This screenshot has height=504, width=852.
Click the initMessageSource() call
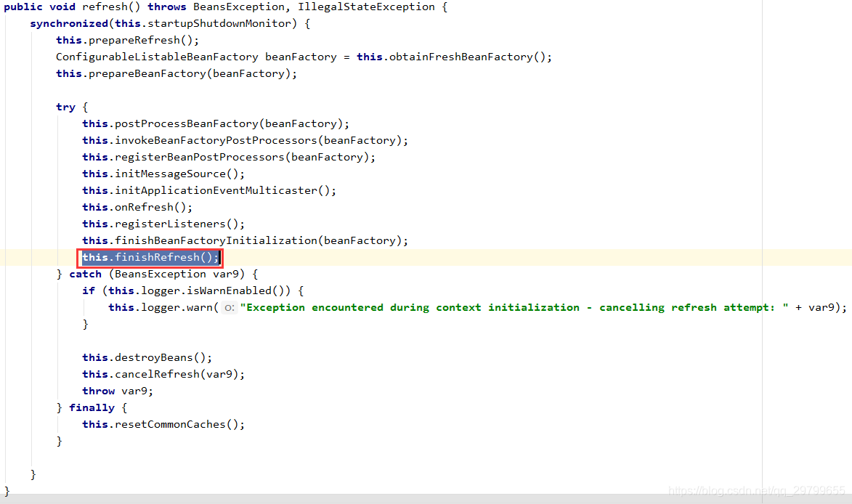(163, 174)
